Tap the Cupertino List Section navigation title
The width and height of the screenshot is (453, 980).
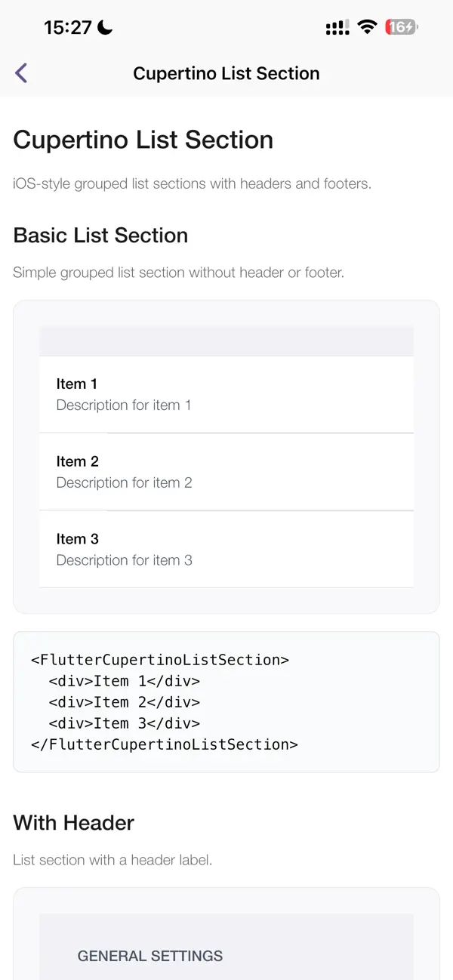[x=226, y=72]
